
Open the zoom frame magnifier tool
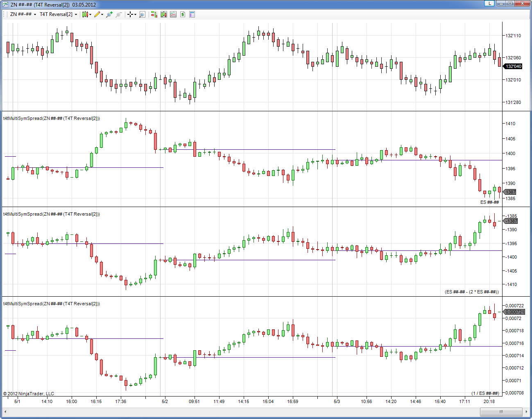(x=142, y=14)
